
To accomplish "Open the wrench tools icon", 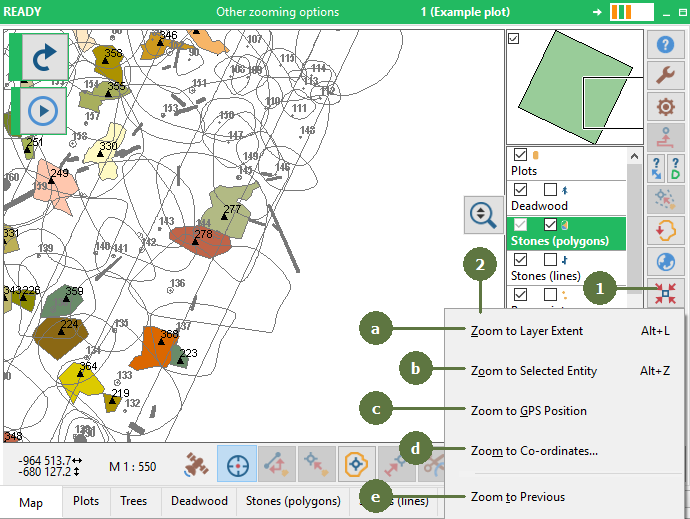I will tap(665, 75).
